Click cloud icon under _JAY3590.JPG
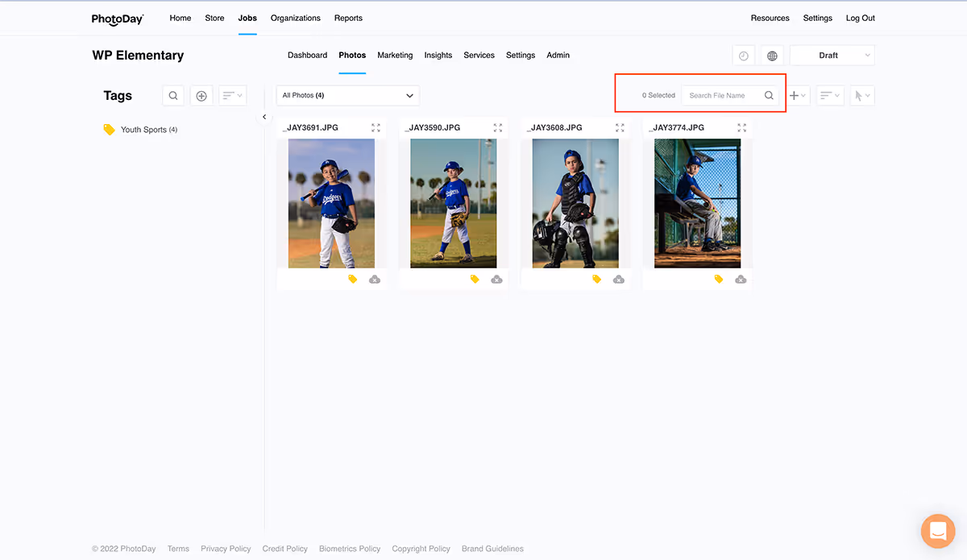 click(496, 279)
